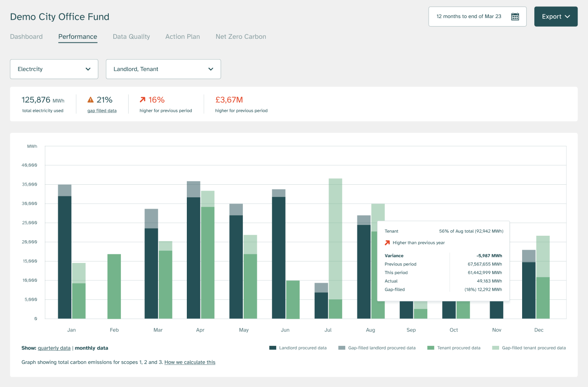Click the calendar icon in date picker
Screen dimensions: 588x387
point(515,17)
